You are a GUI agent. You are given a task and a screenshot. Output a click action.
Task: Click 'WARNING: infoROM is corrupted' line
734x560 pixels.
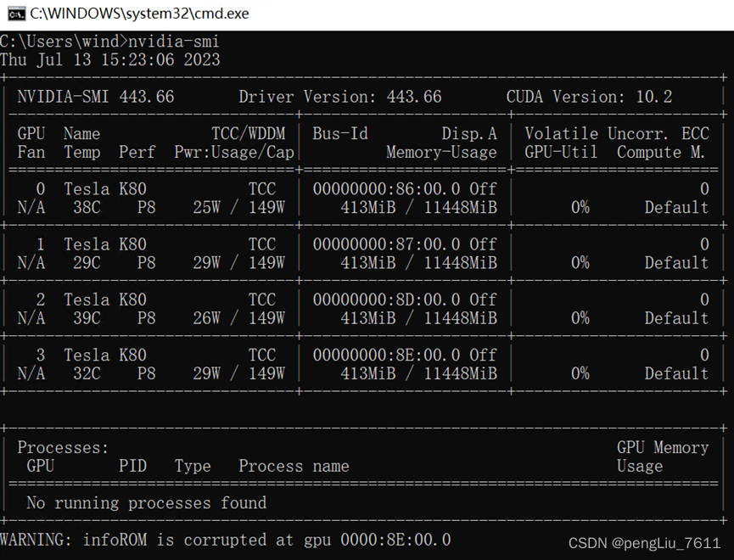click(226, 540)
